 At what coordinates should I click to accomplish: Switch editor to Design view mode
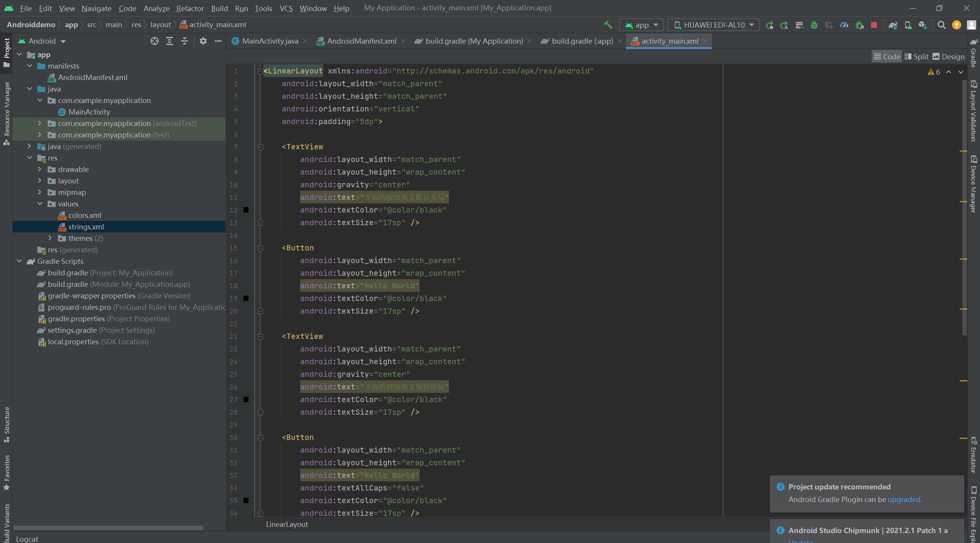coord(948,57)
